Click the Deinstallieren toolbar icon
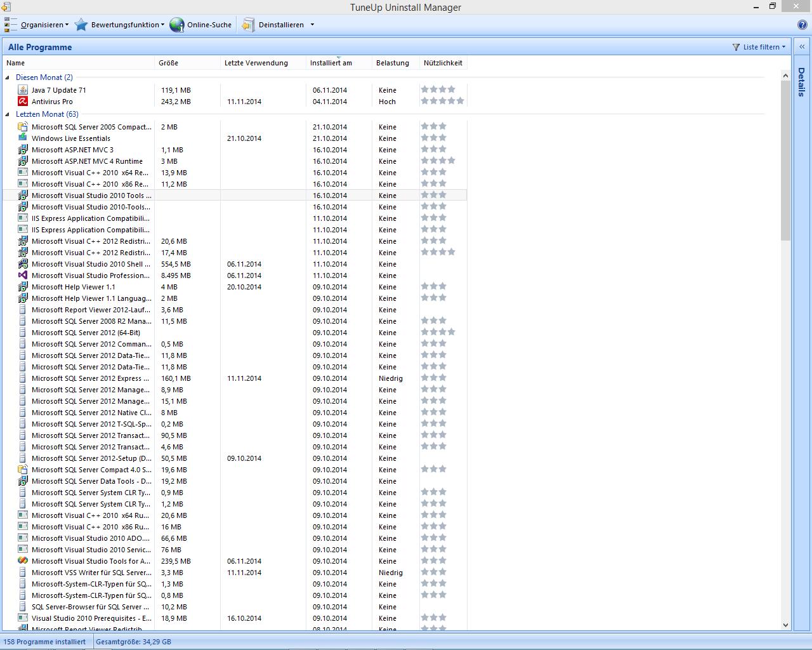 point(248,25)
